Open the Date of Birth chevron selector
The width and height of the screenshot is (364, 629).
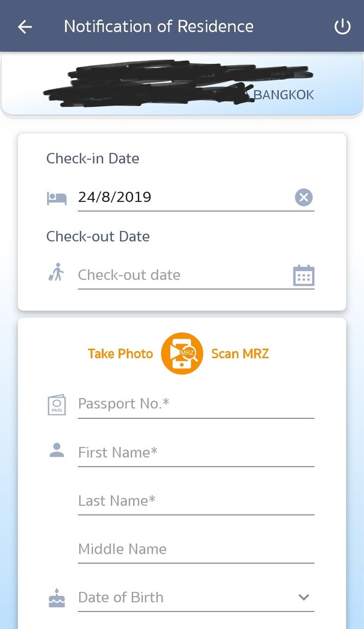tap(303, 597)
